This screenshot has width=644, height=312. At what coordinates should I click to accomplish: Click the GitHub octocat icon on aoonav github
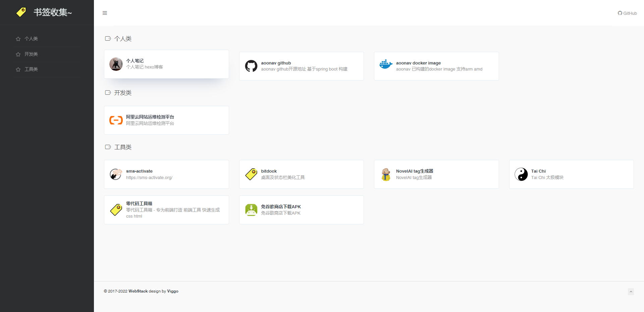[251, 66]
